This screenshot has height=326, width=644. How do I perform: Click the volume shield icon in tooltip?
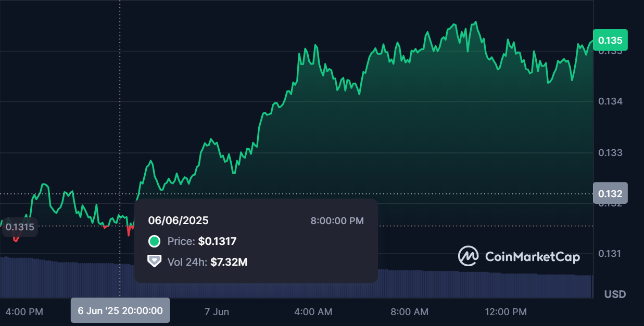tap(154, 262)
